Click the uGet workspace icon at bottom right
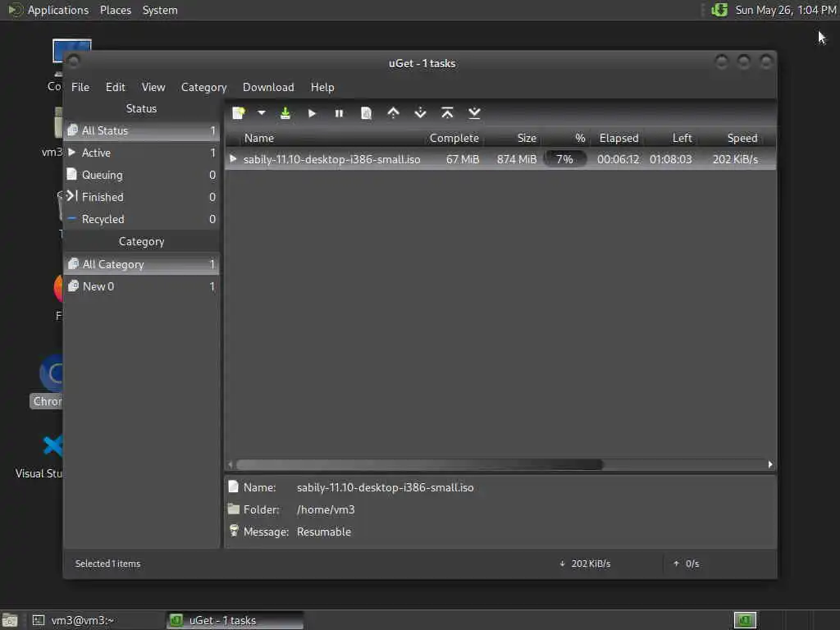The height and width of the screenshot is (630, 840). pyautogui.click(x=745, y=620)
